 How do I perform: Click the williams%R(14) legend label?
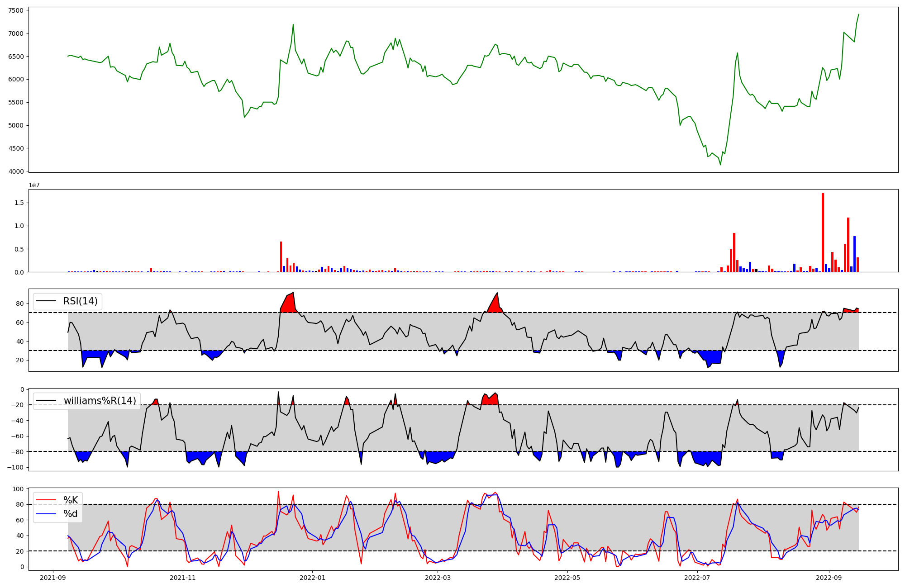tap(100, 401)
